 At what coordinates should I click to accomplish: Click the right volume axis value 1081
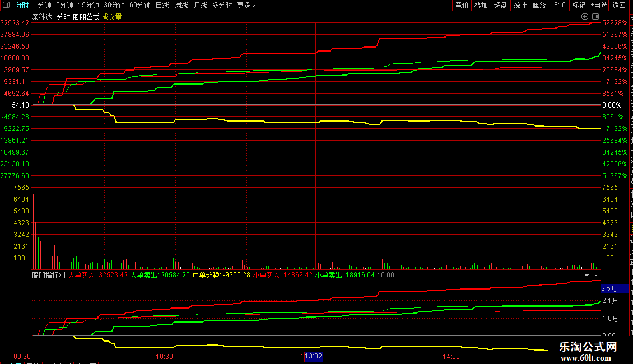[610, 258]
